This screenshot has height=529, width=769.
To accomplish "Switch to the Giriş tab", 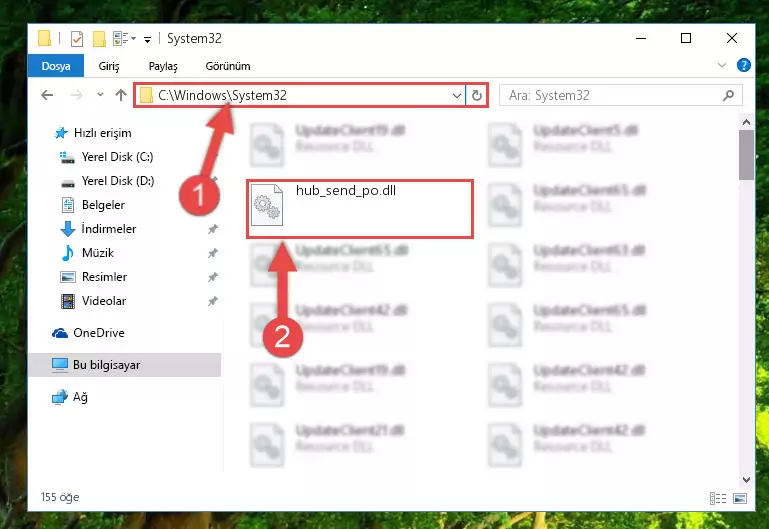I will [109, 66].
